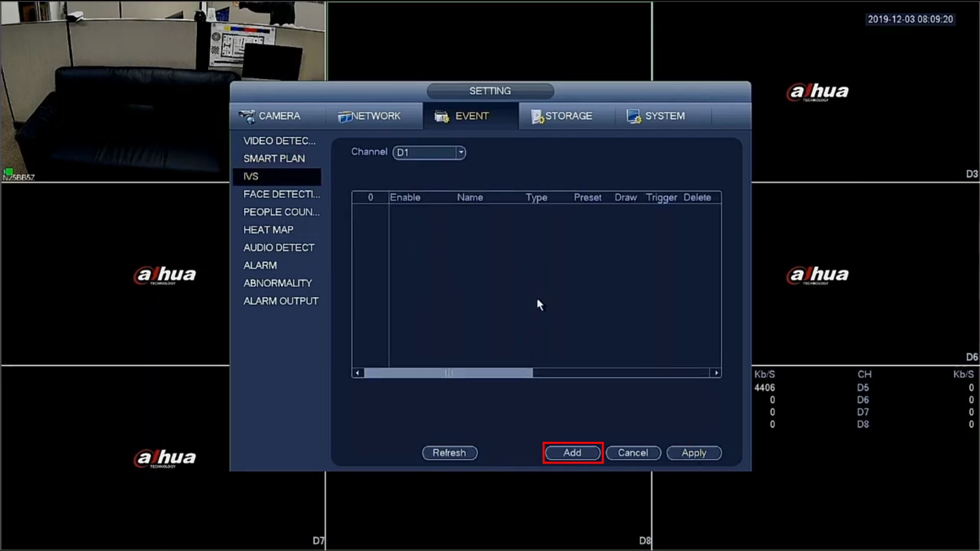Click the left arrow of horizontal scrollbar

click(358, 373)
